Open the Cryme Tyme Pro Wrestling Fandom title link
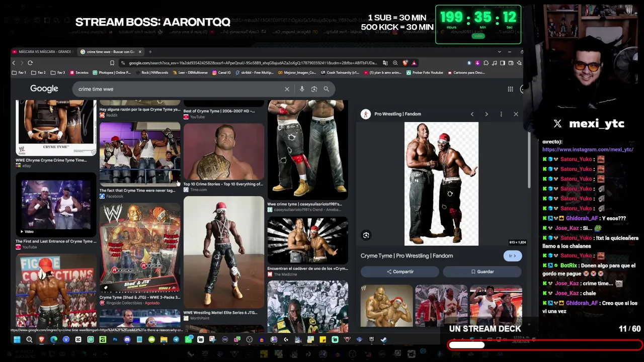This screenshot has width=644, height=362. 407,256
